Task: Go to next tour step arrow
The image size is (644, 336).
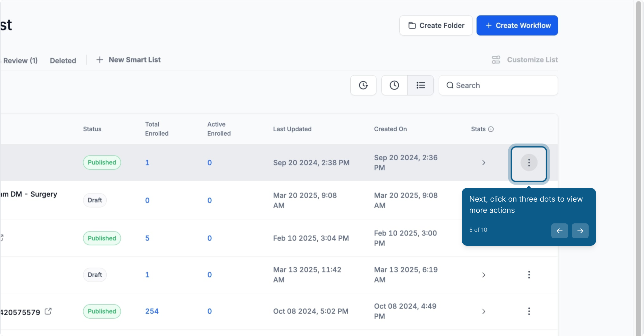Action: (x=580, y=231)
